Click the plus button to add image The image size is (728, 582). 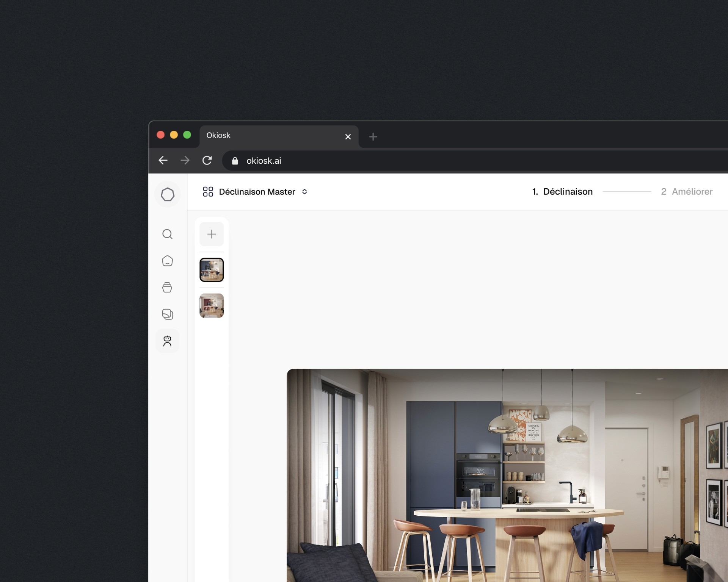click(x=212, y=234)
